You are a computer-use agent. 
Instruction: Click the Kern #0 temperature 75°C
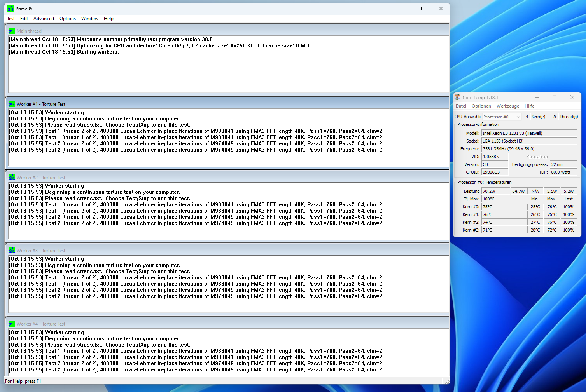click(504, 207)
